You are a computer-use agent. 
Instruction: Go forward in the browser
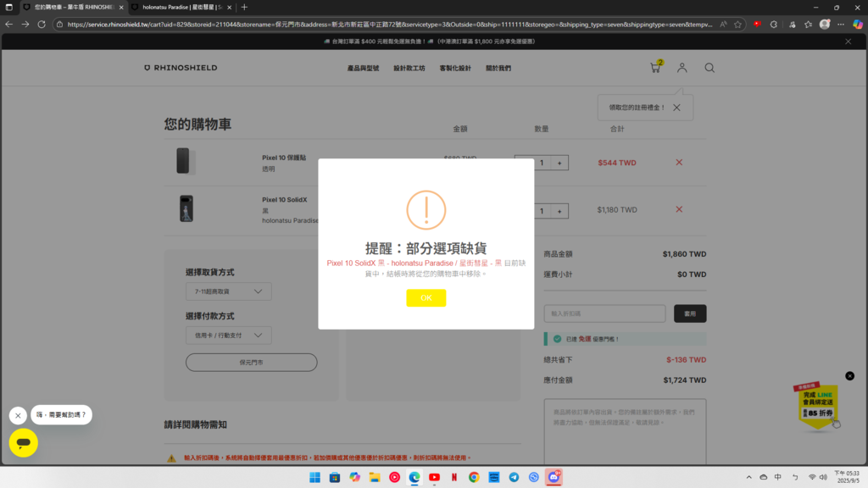(25, 25)
